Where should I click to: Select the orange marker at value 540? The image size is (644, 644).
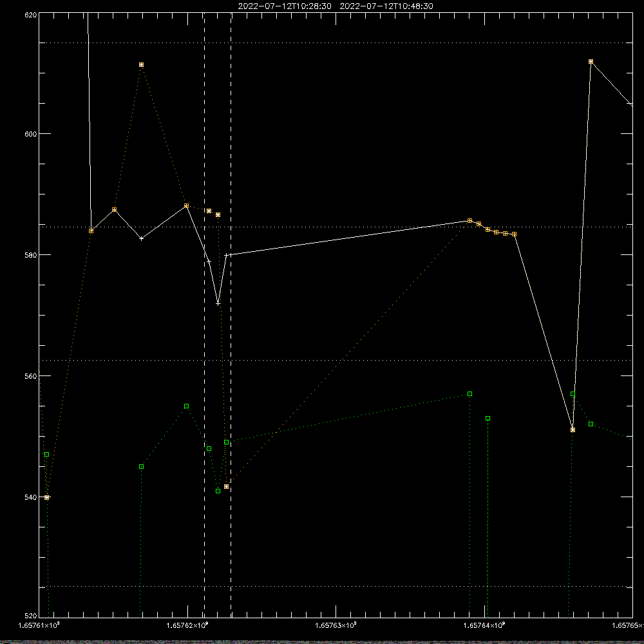pyautogui.click(x=47, y=497)
